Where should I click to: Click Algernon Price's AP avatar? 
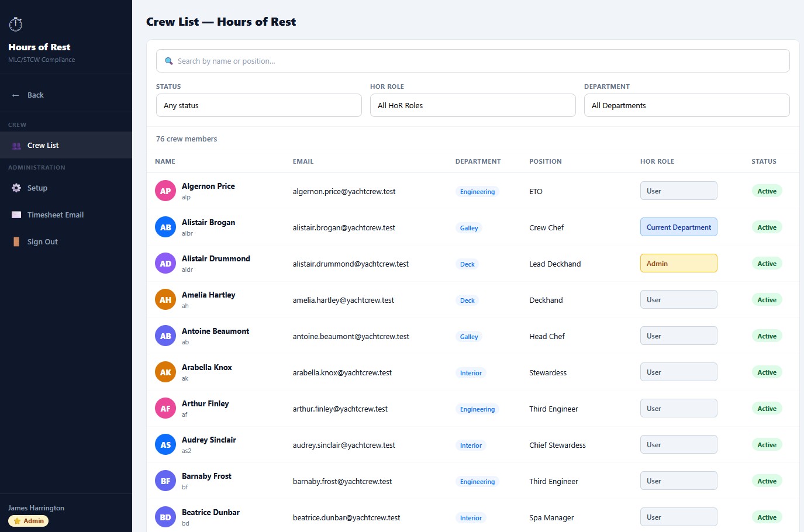point(165,191)
